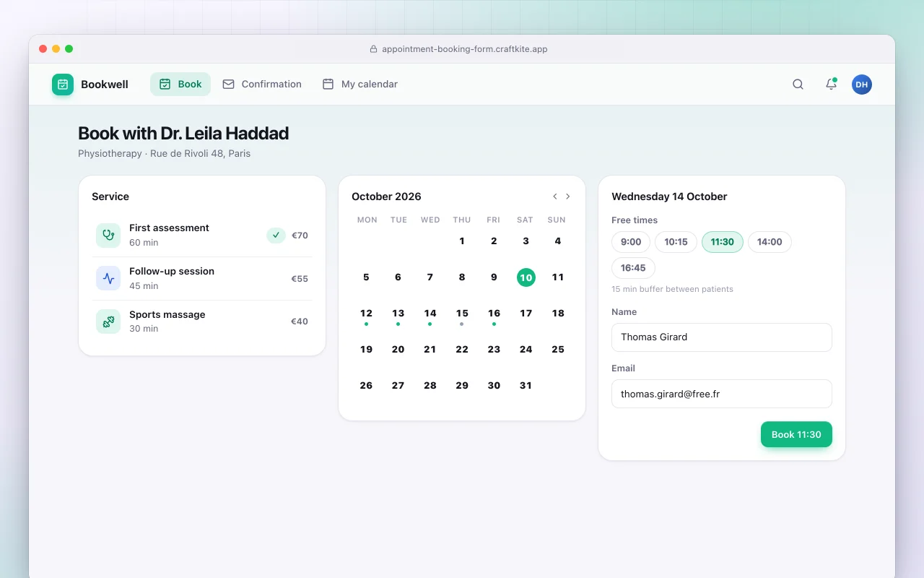Select the 9:00 time slot
This screenshot has height=578, width=924.
click(631, 242)
